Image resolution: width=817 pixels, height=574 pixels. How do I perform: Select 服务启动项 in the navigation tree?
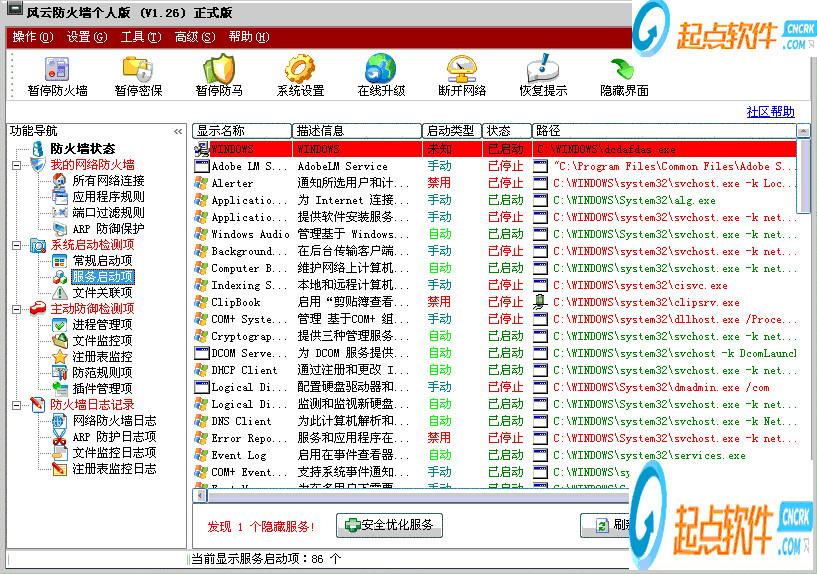103,277
